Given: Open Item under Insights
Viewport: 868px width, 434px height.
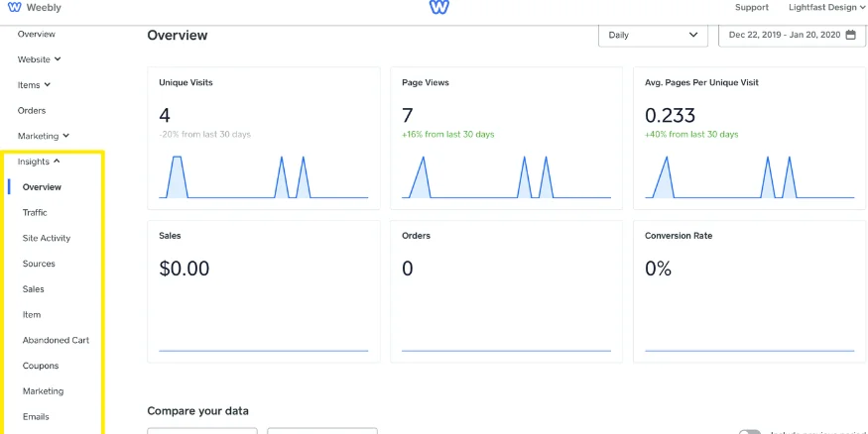Looking at the screenshot, I should (32, 314).
